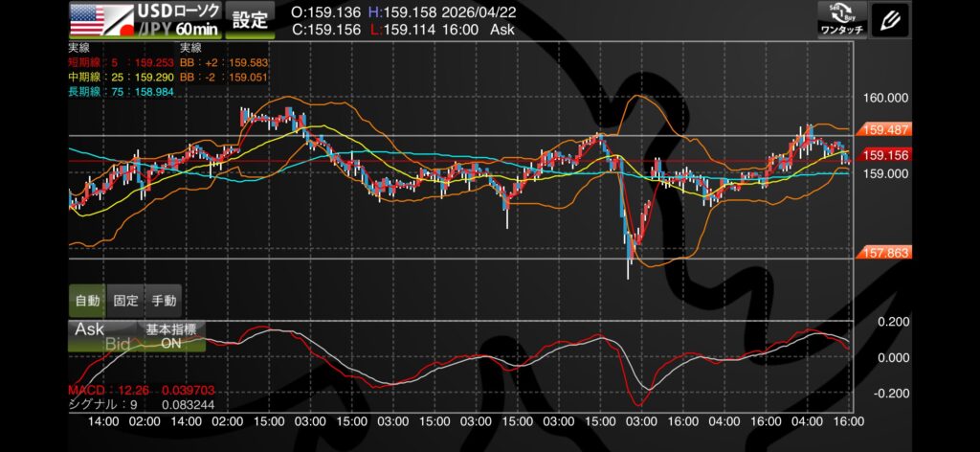The width and height of the screenshot is (980, 452).
Task: Switch price display with Ask/Bid toggle
Action: [102, 335]
